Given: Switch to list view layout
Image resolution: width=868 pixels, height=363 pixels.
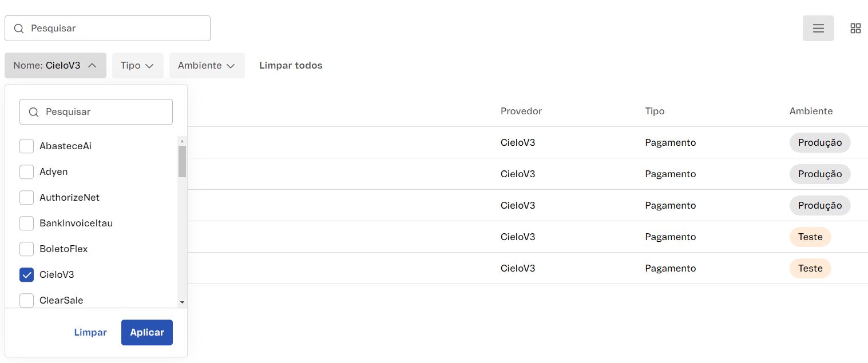Looking at the screenshot, I should (x=818, y=29).
